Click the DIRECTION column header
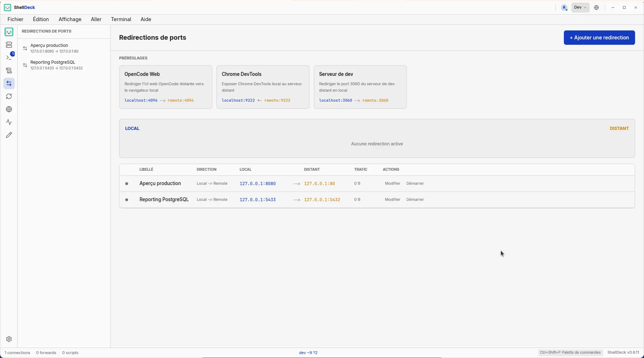 206,169
